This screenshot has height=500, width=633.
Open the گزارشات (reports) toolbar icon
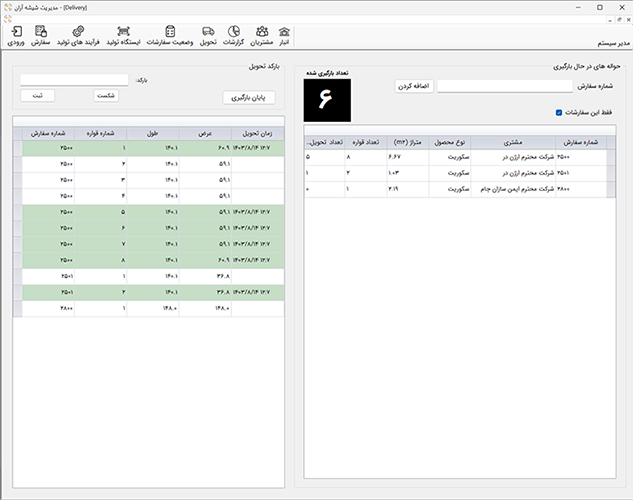pos(233,36)
